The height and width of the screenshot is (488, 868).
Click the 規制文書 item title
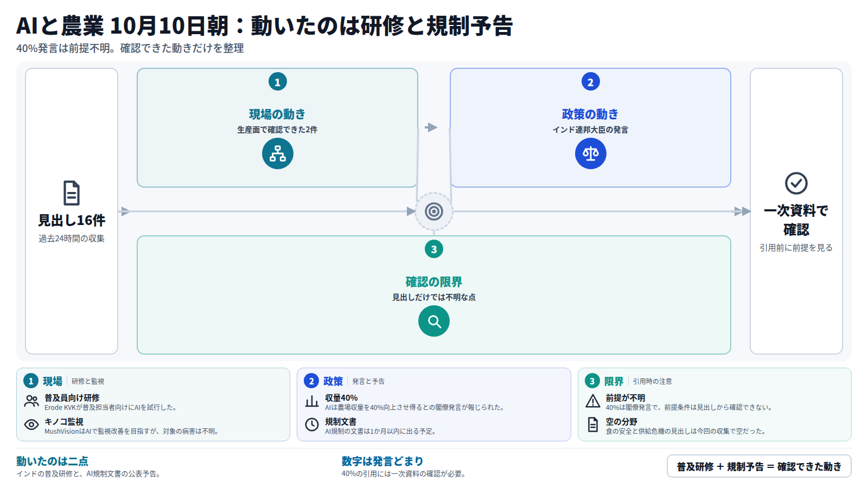(341, 422)
